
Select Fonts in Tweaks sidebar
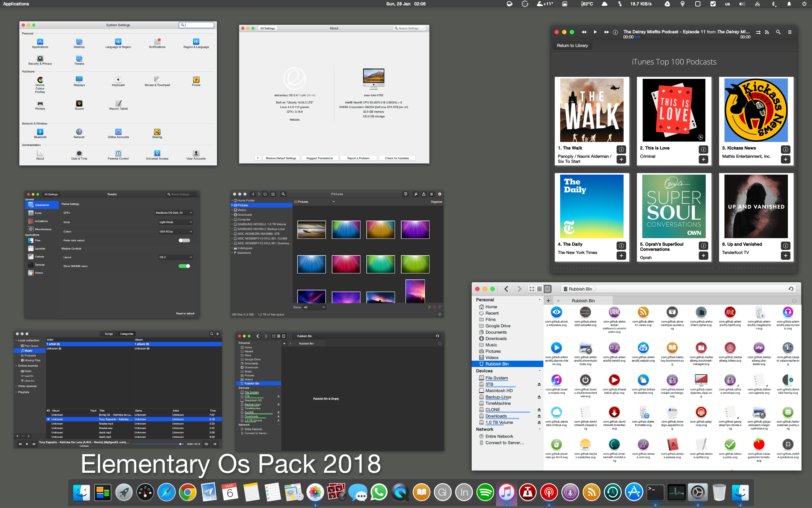(42, 213)
